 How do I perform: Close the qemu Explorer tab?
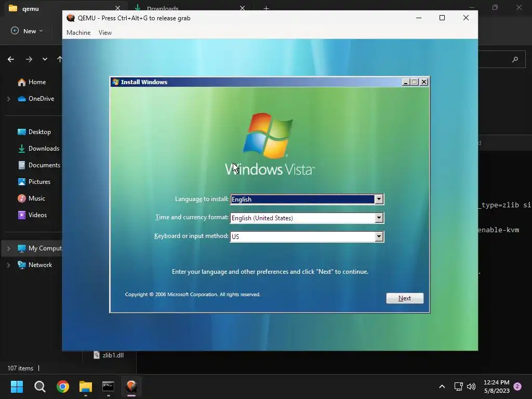click(x=117, y=8)
